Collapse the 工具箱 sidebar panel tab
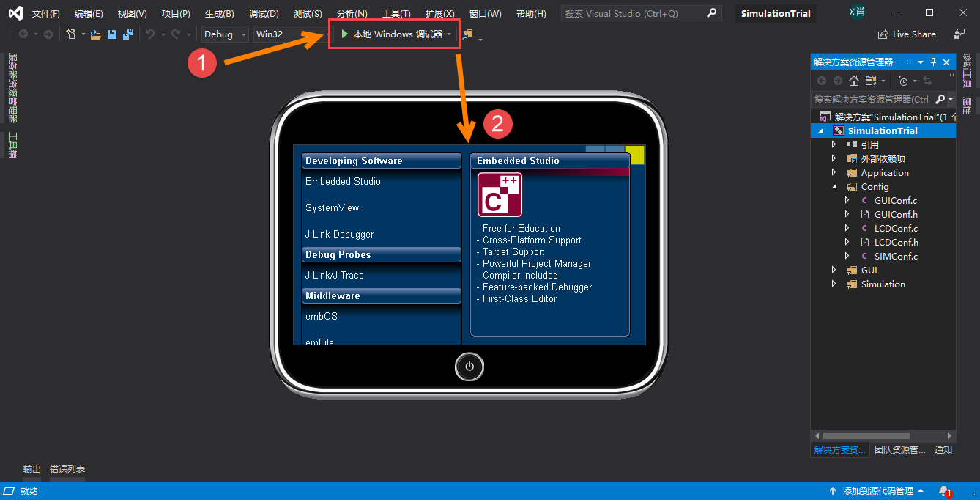Image resolution: width=980 pixels, height=500 pixels. (12, 144)
